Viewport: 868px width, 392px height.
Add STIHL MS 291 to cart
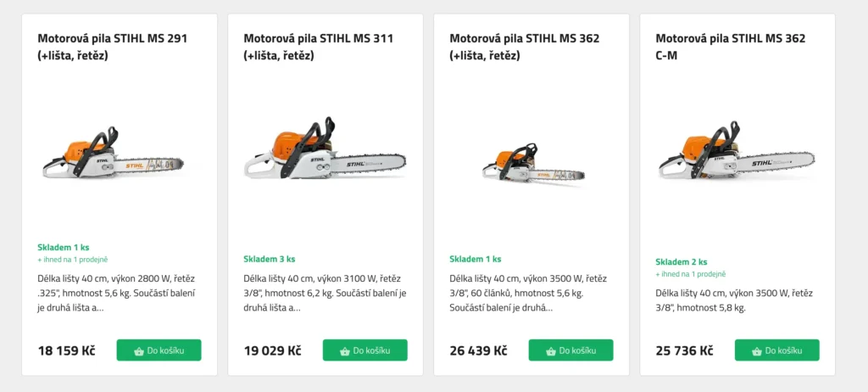click(x=159, y=350)
